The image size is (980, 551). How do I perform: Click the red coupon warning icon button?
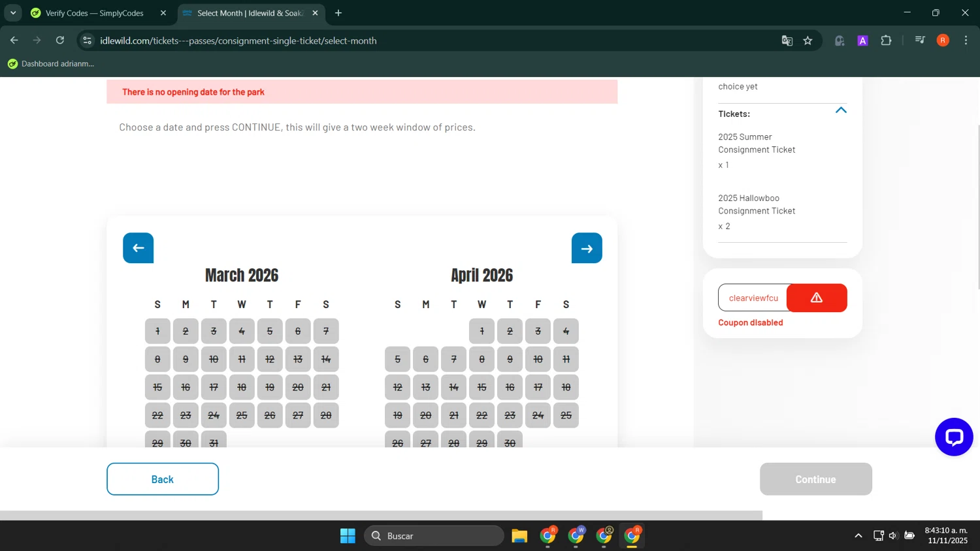point(817,298)
